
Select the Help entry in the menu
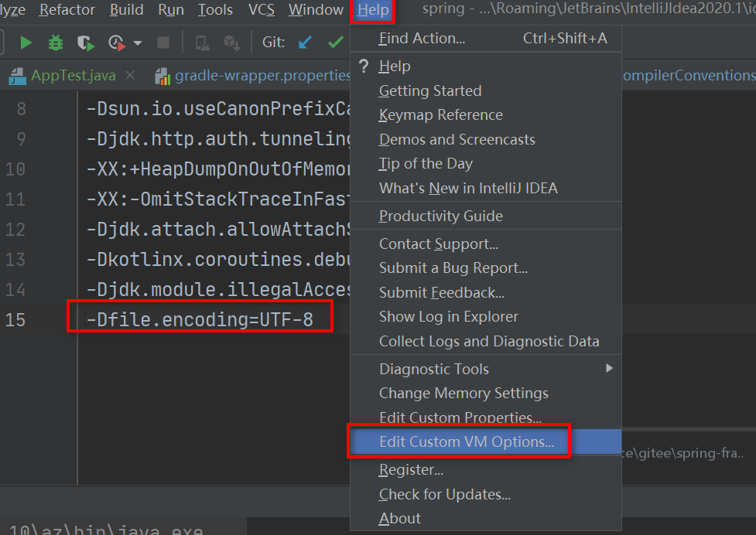click(486, 66)
